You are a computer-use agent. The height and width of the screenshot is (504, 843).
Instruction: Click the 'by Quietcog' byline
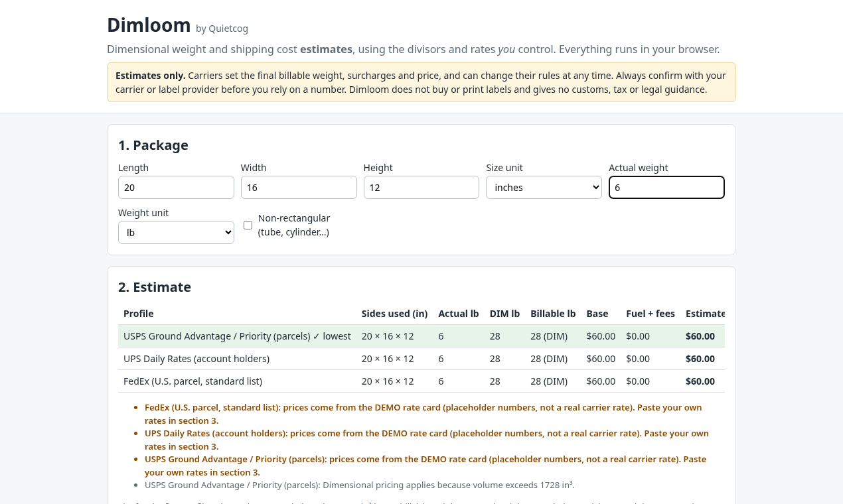[222, 29]
